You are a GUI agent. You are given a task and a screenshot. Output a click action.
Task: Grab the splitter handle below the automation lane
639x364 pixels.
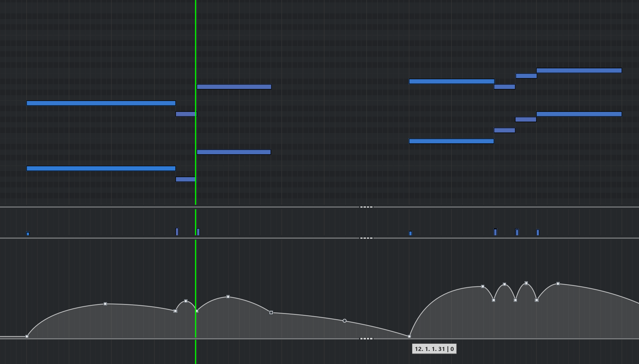366,339
